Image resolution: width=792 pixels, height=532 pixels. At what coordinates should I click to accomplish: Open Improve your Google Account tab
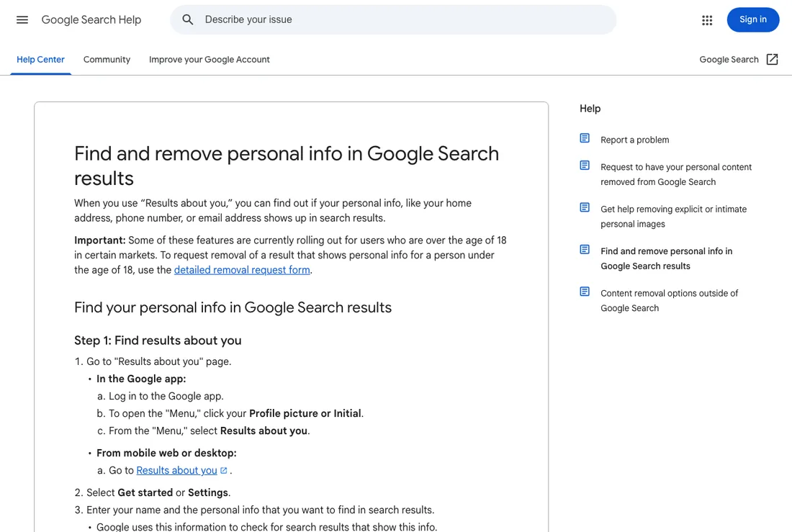click(x=209, y=60)
